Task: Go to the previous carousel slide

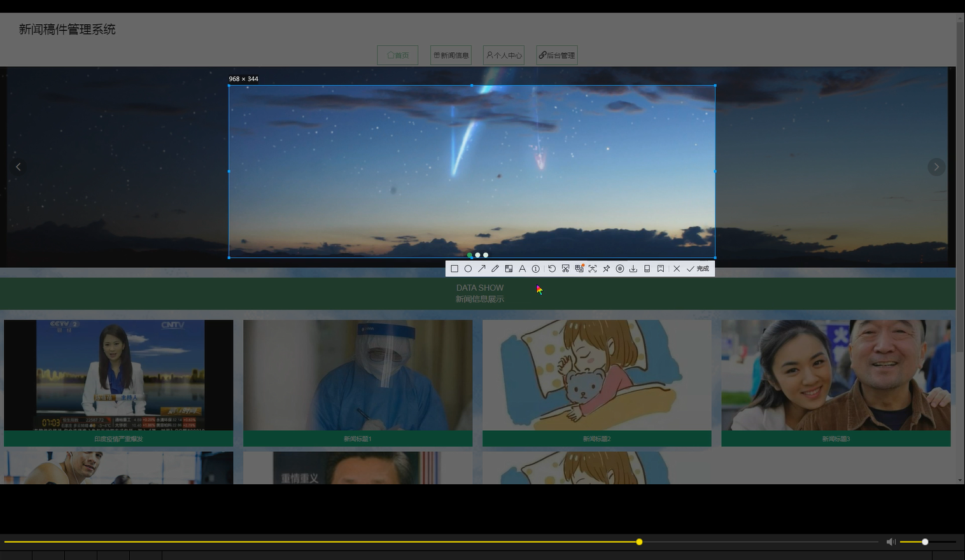Action: [x=18, y=167]
